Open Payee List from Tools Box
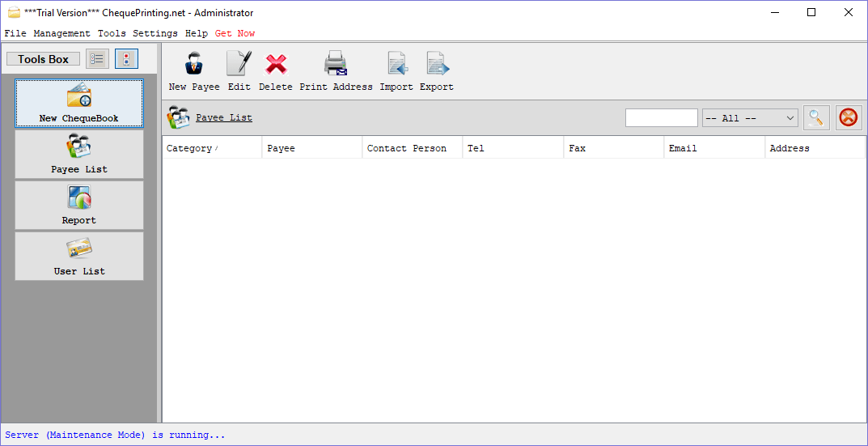The width and height of the screenshot is (868, 446). [x=79, y=154]
